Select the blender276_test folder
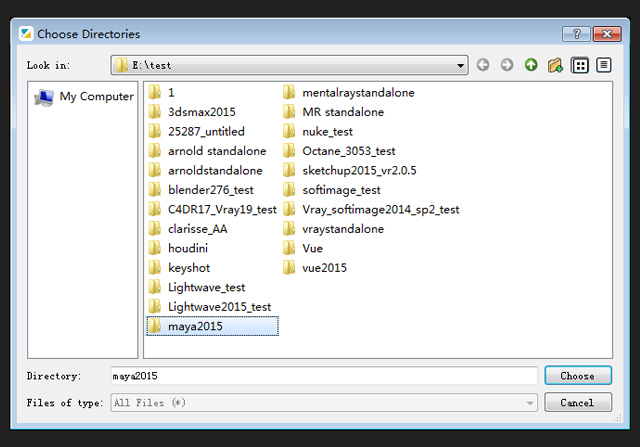The height and width of the screenshot is (447, 640). click(x=201, y=190)
